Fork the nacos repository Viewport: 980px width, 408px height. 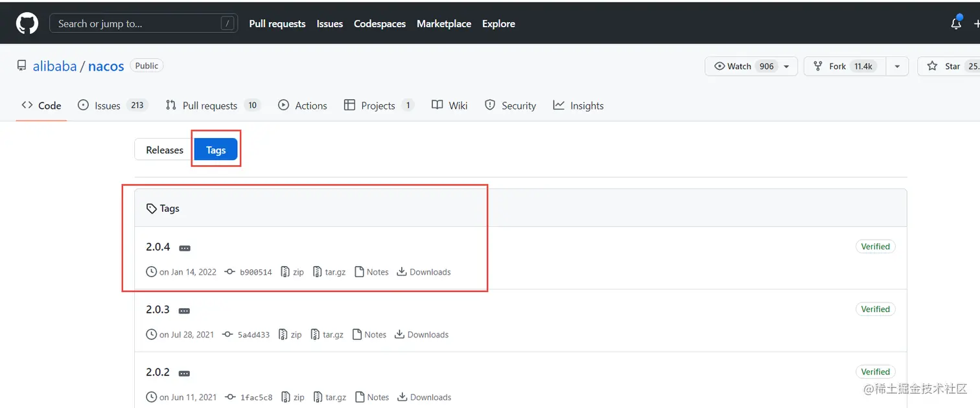coord(845,66)
